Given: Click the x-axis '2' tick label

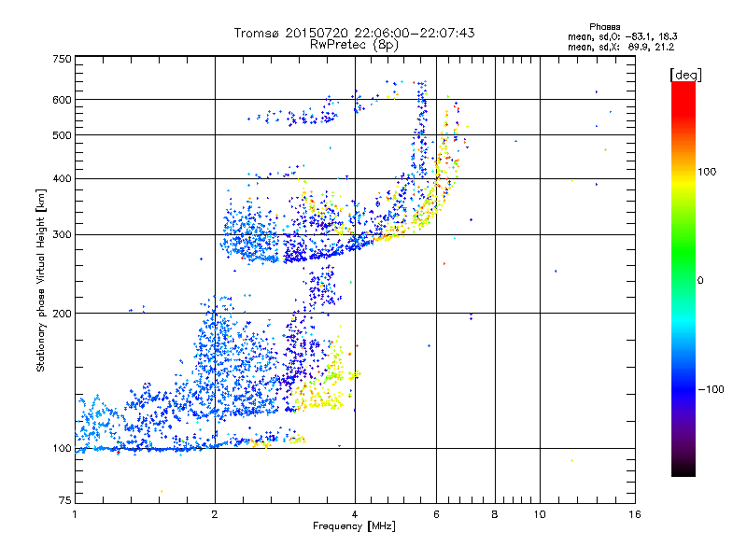Looking at the screenshot, I should pos(215,514).
